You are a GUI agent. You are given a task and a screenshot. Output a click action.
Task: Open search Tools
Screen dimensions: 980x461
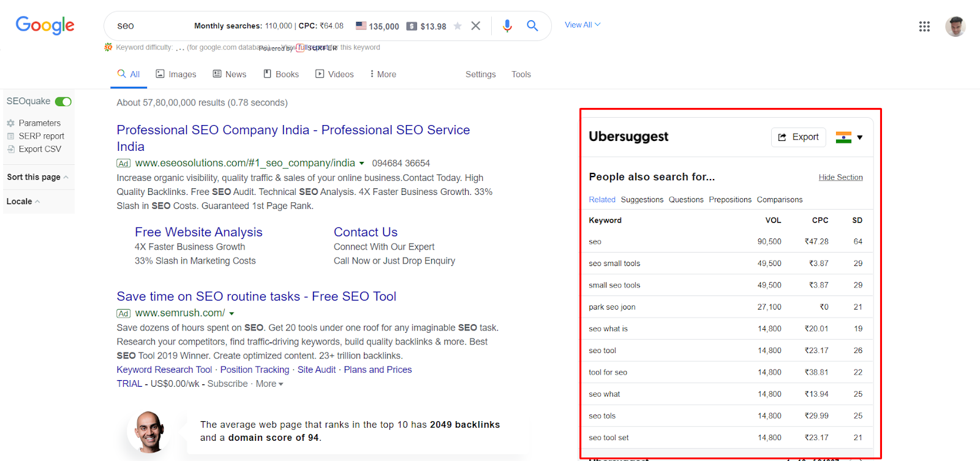pos(521,74)
